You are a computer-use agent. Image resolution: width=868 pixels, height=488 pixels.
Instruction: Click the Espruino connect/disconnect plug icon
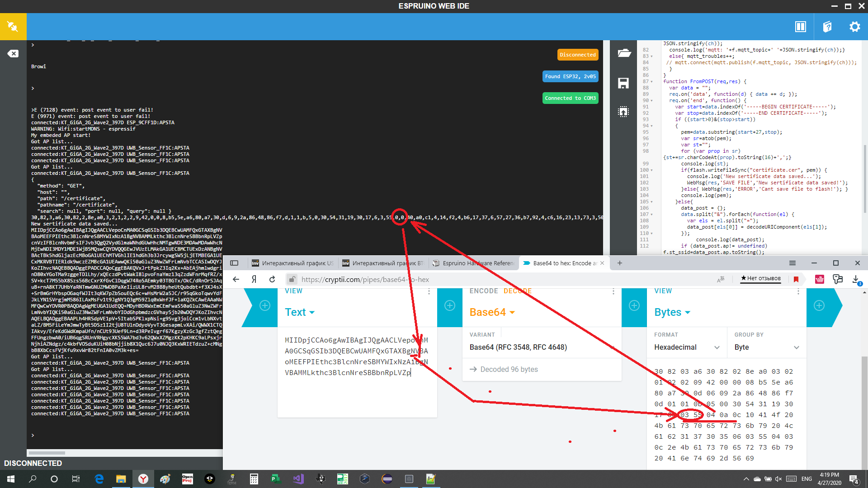(x=13, y=27)
